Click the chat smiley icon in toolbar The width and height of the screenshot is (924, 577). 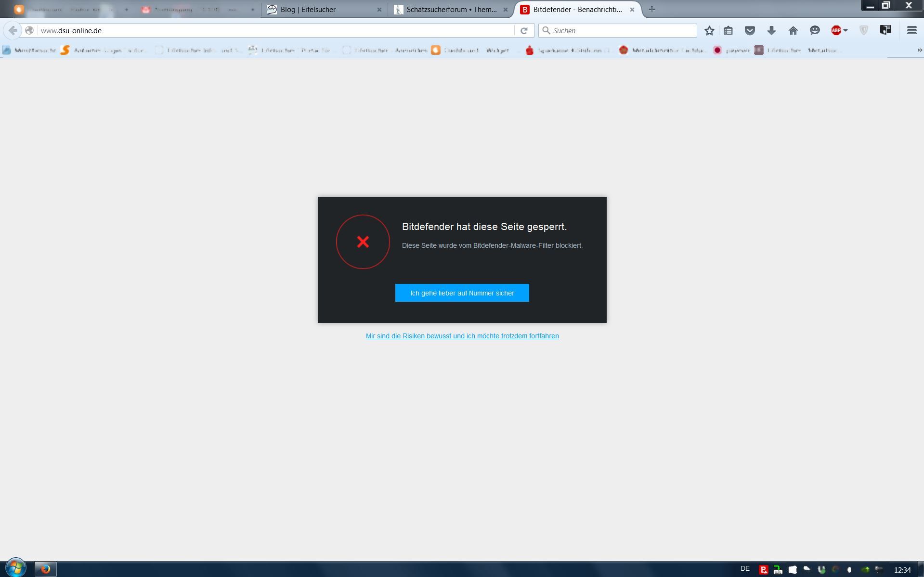tap(815, 31)
